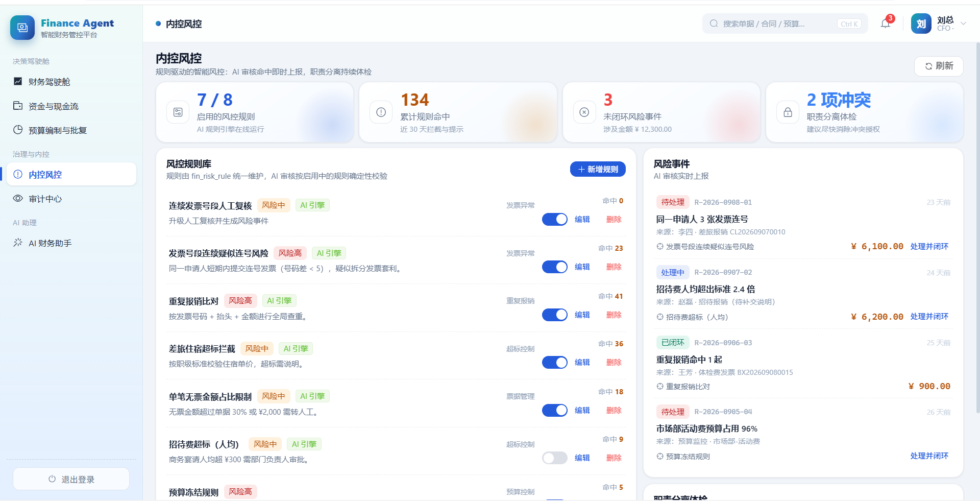Select 内控风控 sidebar item
The width and height of the screenshot is (980, 501).
pyautogui.click(x=71, y=174)
